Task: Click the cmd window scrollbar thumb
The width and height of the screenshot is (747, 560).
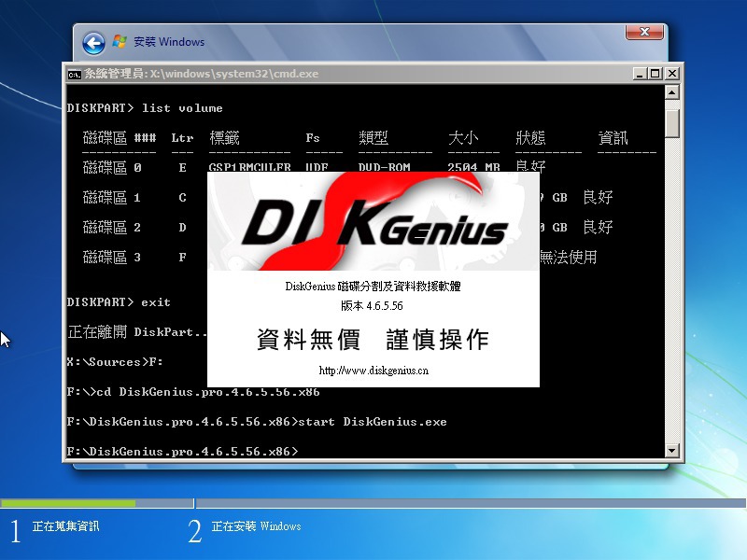Action: [x=671, y=123]
